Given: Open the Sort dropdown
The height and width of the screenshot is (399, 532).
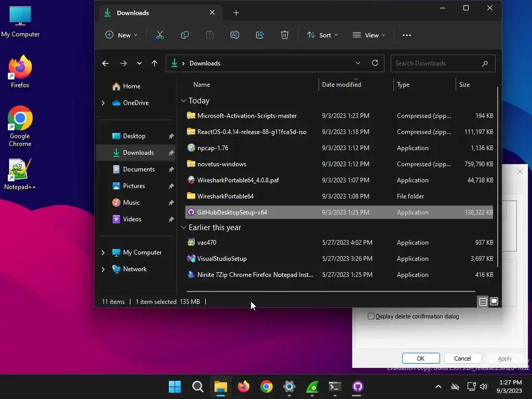Looking at the screenshot, I should [x=322, y=35].
